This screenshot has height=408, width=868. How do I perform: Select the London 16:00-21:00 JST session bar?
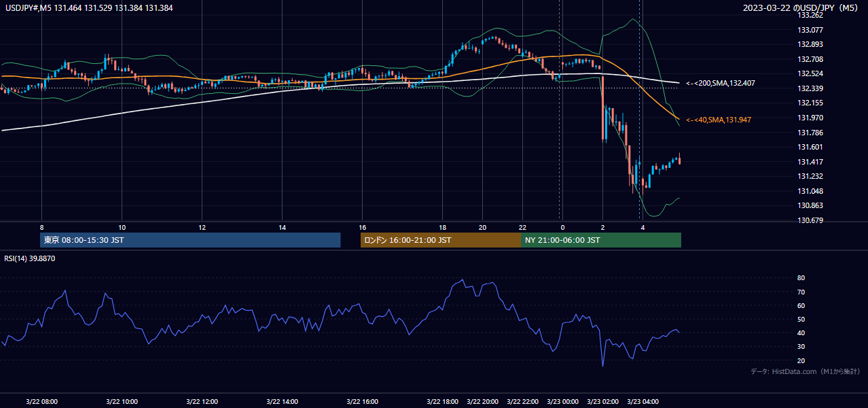pyautogui.click(x=441, y=240)
